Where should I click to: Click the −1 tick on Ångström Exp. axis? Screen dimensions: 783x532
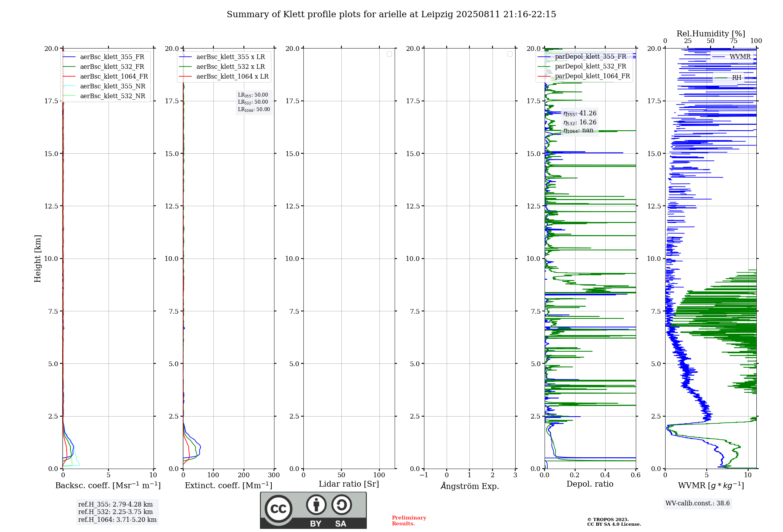pyautogui.click(x=424, y=475)
